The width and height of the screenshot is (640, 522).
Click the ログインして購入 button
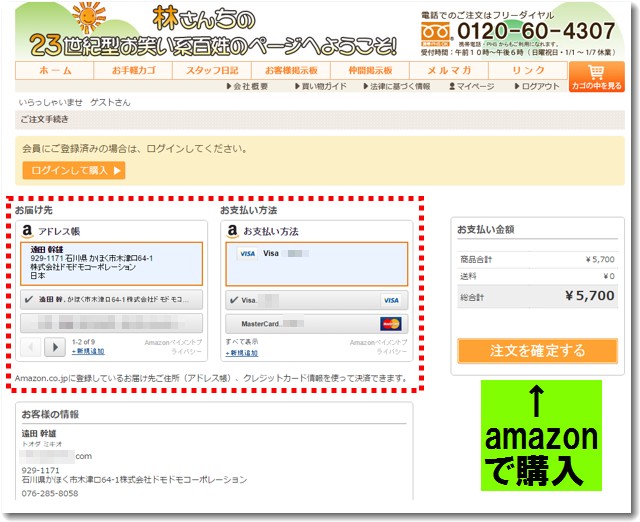pyautogui.click(x=74, y=170)
